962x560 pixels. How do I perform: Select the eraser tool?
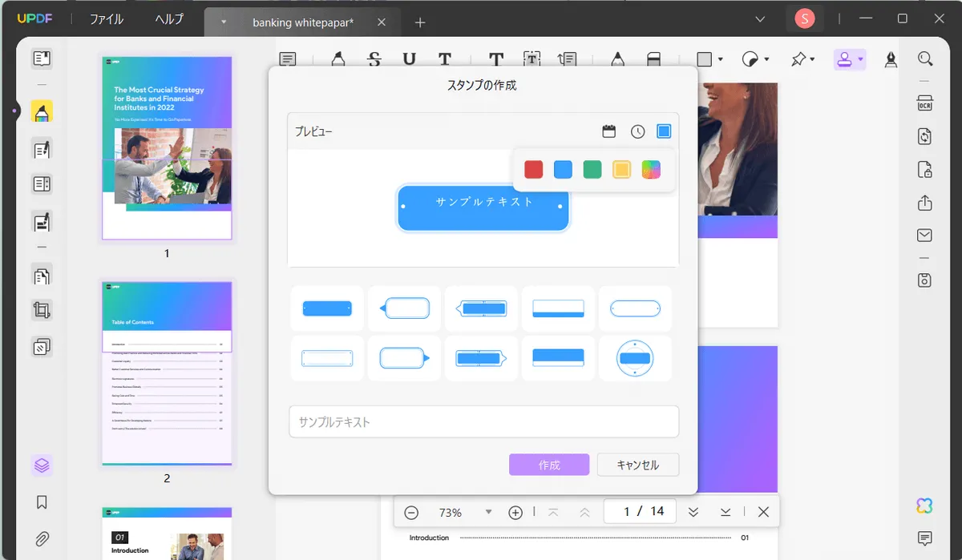point(653,59)
